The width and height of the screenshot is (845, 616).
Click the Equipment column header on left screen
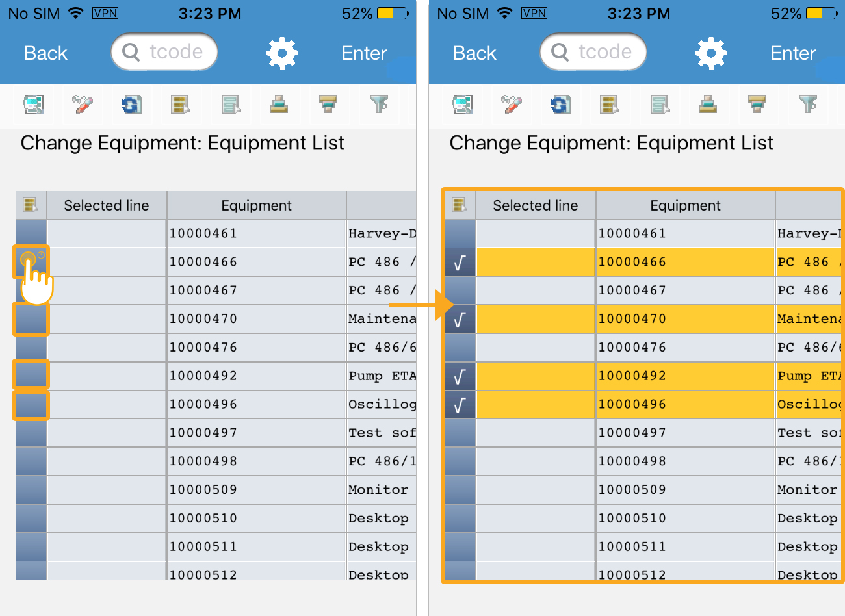tap(256, 205)
